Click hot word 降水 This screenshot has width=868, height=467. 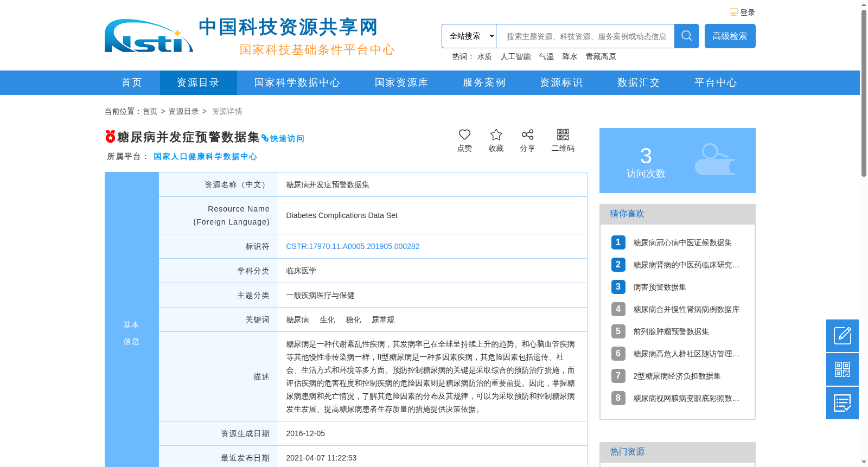coord(570,56)
